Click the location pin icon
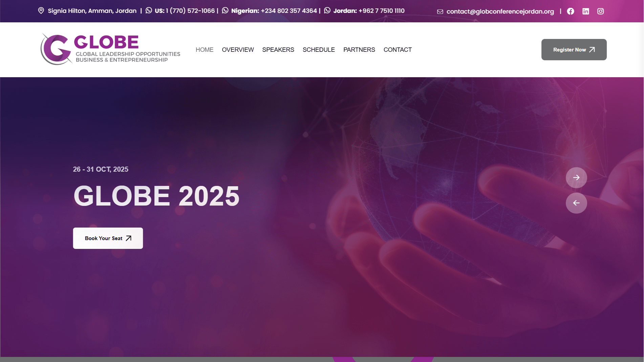Screen dimensions: 644x362 pyautogui.click(x=41, y=10)
